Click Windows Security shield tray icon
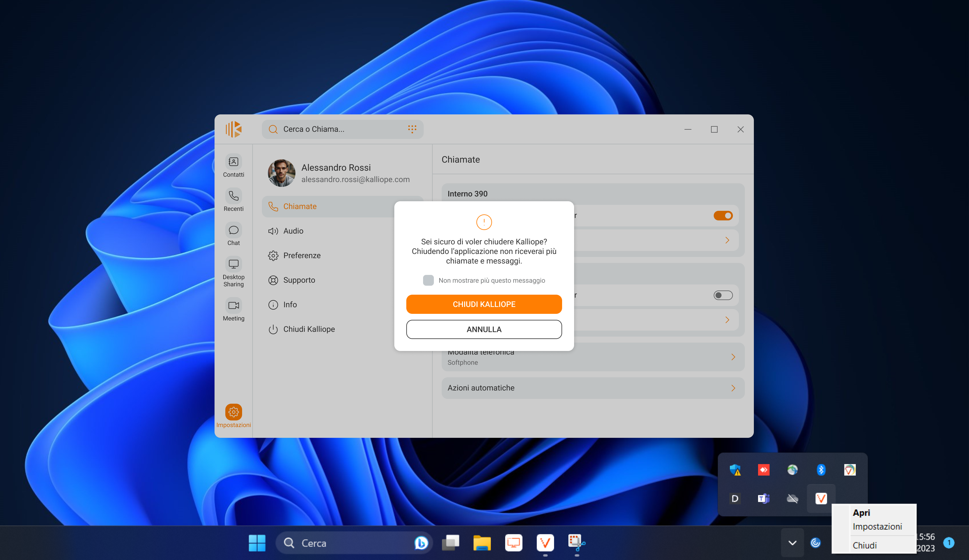This screenshot has height=560, width=969. [735, 470]
